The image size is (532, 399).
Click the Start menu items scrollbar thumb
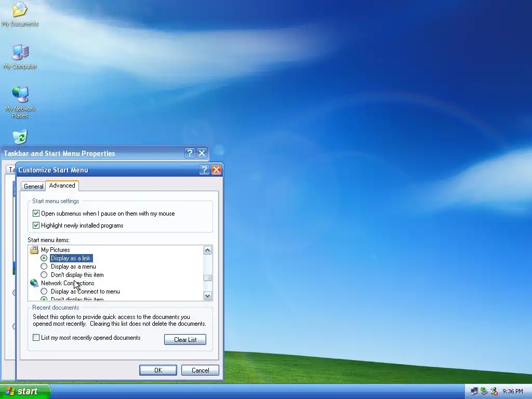tap(208, 278)
